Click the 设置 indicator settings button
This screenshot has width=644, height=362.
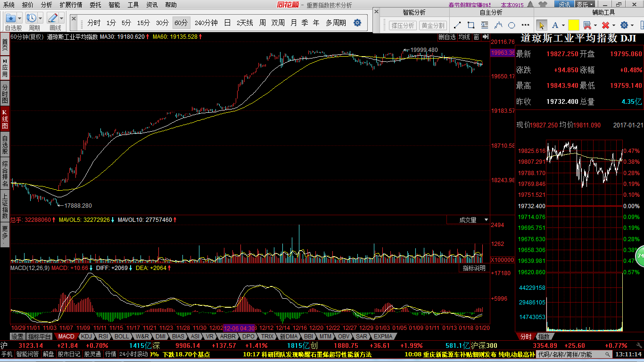tap(18, 337)
